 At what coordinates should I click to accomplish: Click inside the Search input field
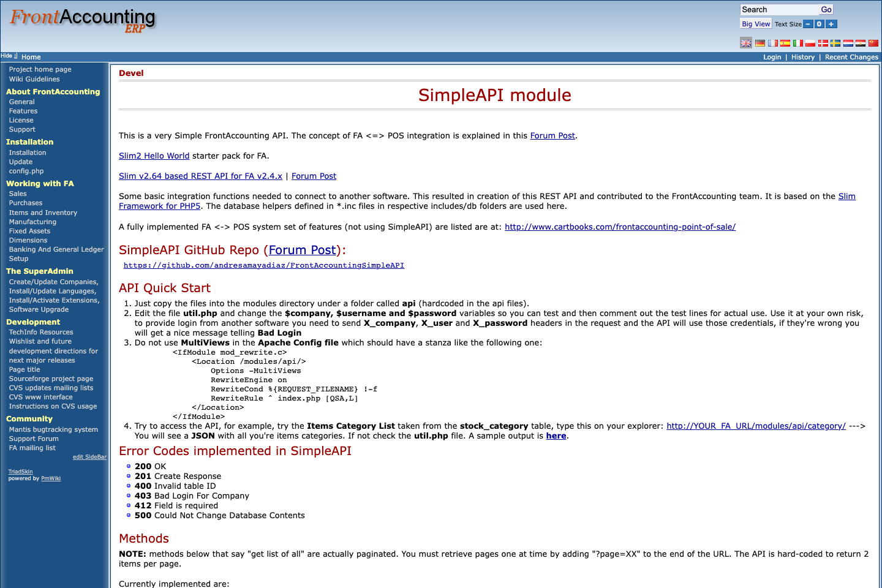click(778, 9)
